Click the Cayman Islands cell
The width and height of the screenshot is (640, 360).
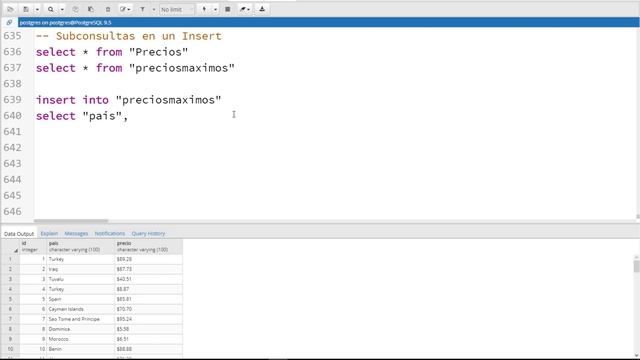(80, 309)
